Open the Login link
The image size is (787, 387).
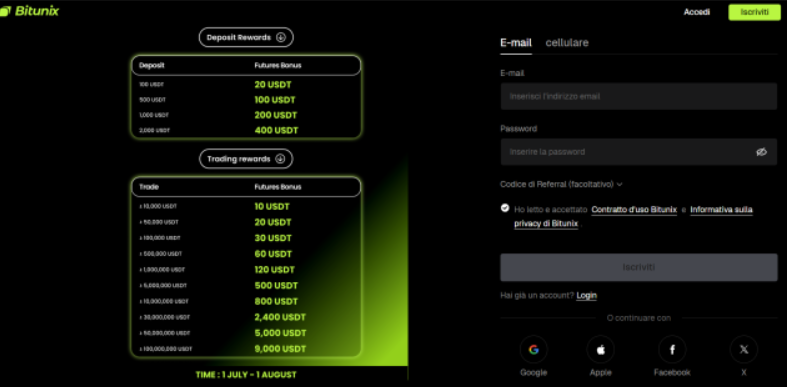586,295
